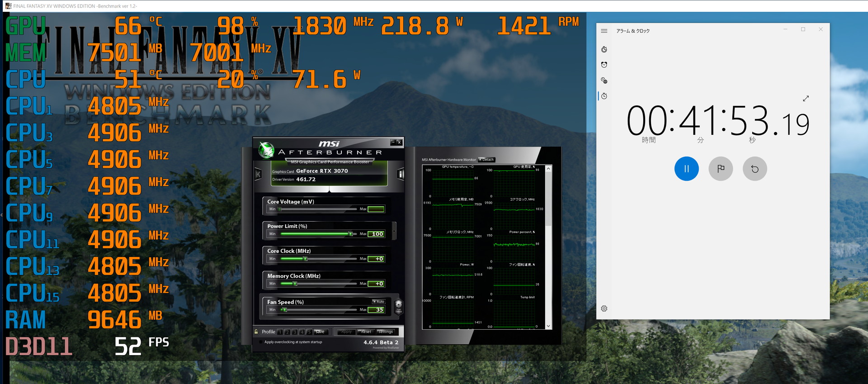Open the Afterburner information 'i' button

[x=401, y=174]
